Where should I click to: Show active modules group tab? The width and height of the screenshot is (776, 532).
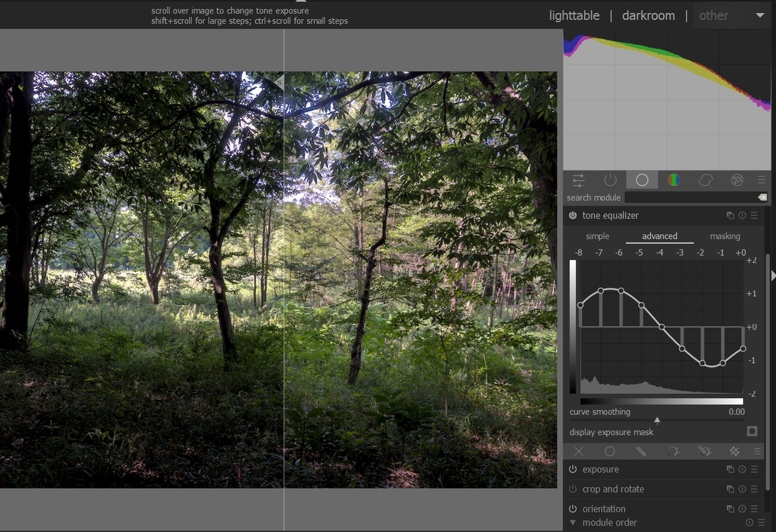click(610, 180)
